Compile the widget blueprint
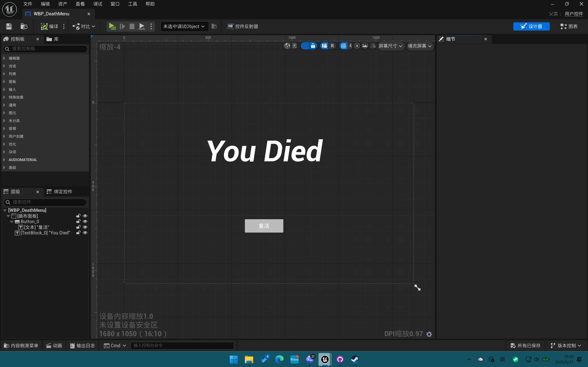Viewport: 588px width, 367px height. 49,26
